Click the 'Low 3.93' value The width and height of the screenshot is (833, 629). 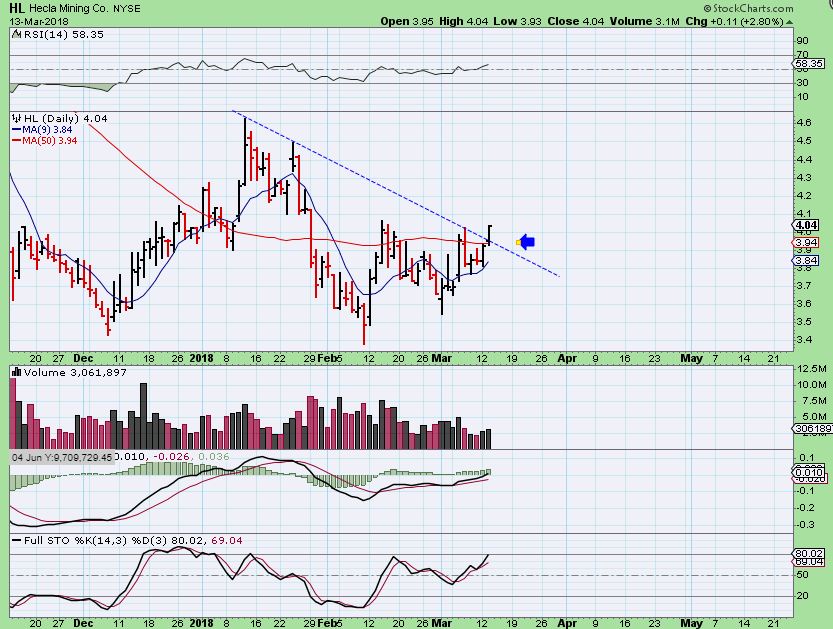tap(517, 21)
